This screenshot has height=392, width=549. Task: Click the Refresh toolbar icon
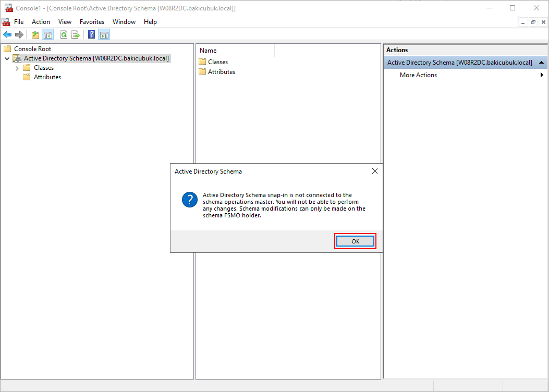click(64, 34)
